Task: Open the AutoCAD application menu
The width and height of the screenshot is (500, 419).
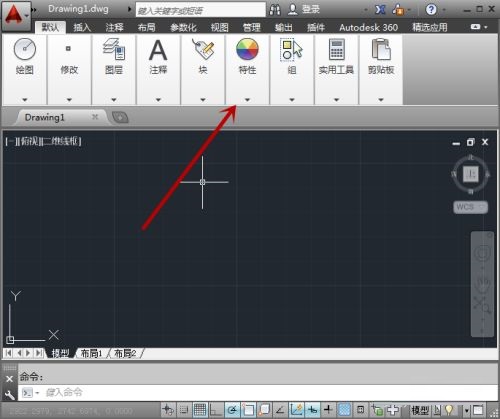Action: point(15,15)
